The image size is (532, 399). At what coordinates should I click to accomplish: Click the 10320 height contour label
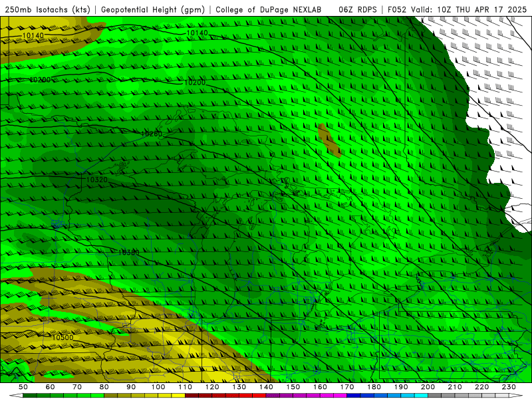[x=97, y=180]
